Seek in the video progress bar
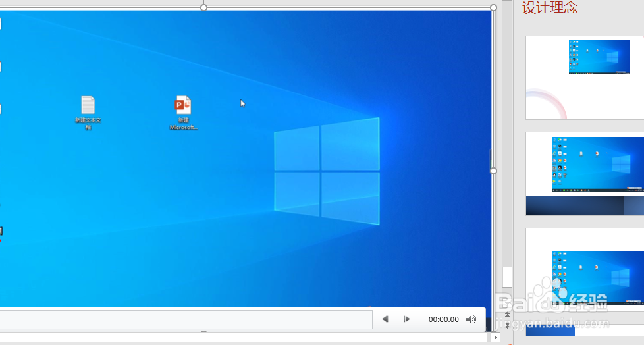 coord(186,319)
